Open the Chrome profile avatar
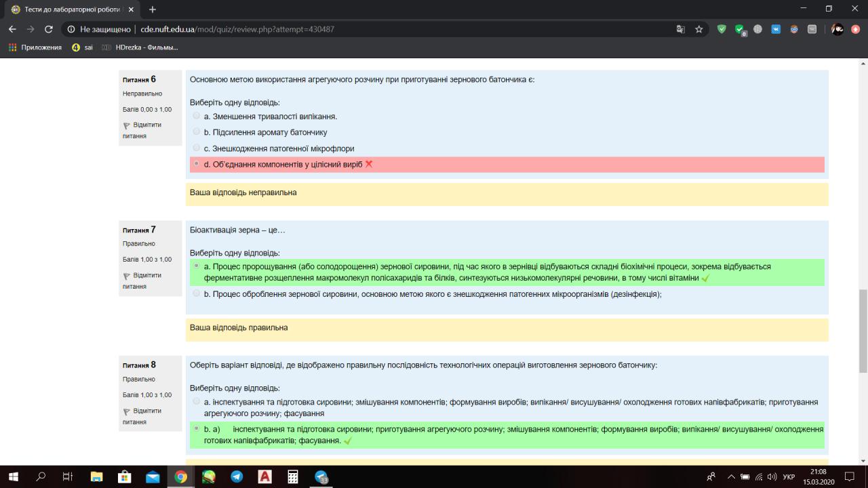868x488 pixels. [837, 29]
